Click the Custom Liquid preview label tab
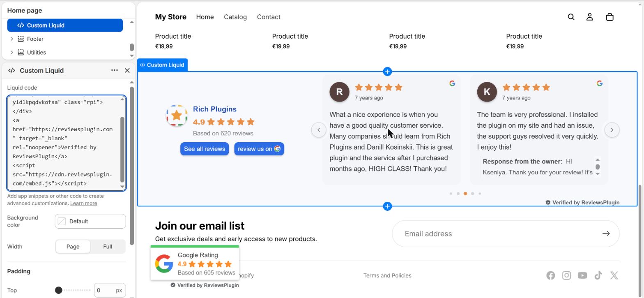 [163, 65]
